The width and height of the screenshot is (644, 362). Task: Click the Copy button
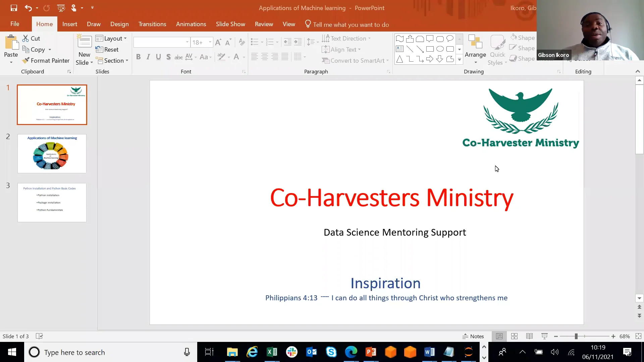(x=34, y=50)
